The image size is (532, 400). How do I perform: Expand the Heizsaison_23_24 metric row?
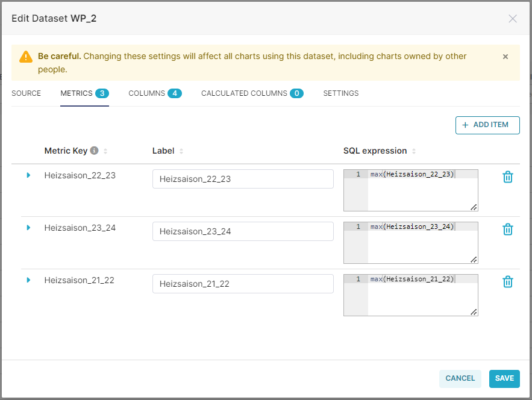coord(28,228)
